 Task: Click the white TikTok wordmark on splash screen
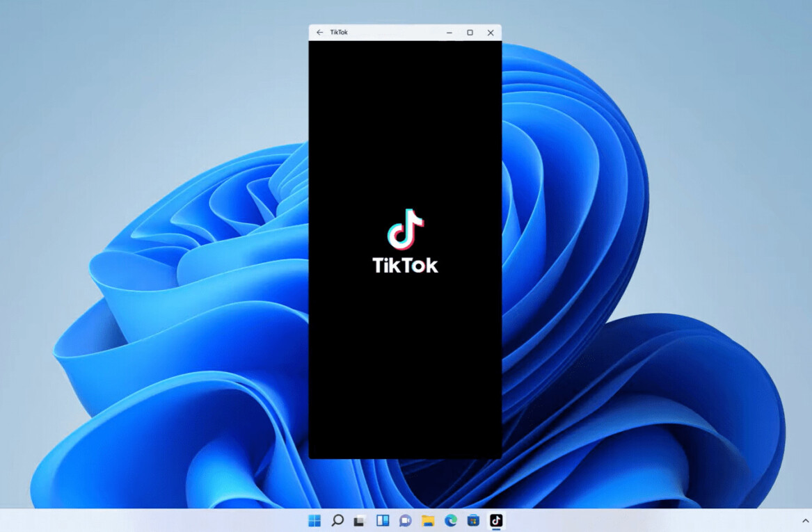click(405, 266)
